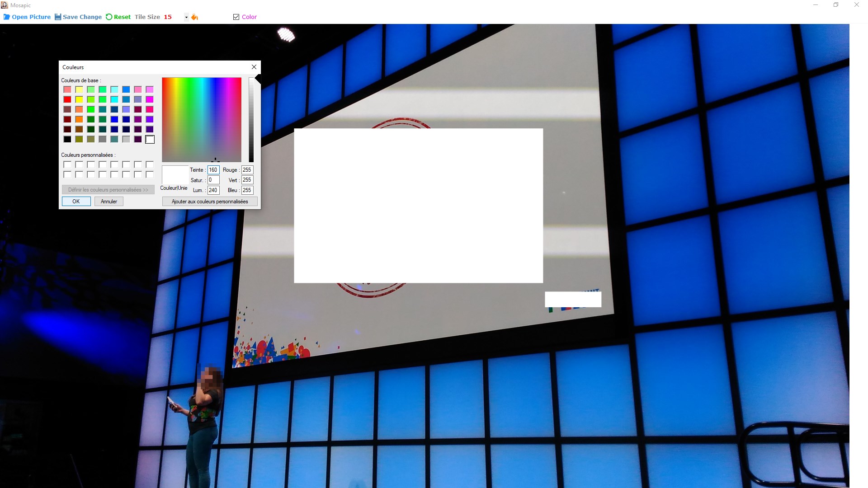Click the Mosapic app icon in title bar
Image resolution: width=868 pixels, height=488 pixels.
pos(5,5)
